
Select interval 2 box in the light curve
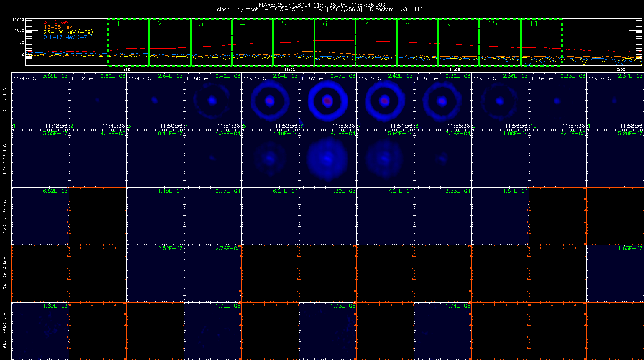(x=170, y=42)
